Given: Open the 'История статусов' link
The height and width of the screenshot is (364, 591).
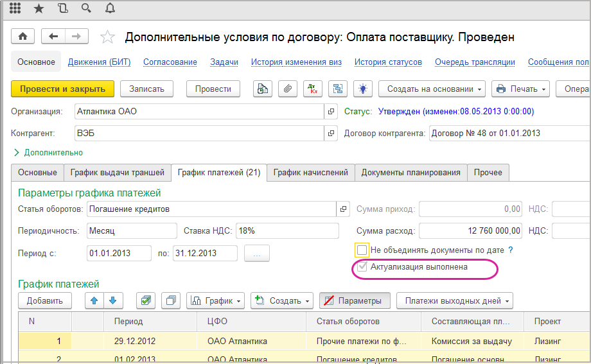Looking at the screenshot, I should pyautogui.click(x=388, y=62).
